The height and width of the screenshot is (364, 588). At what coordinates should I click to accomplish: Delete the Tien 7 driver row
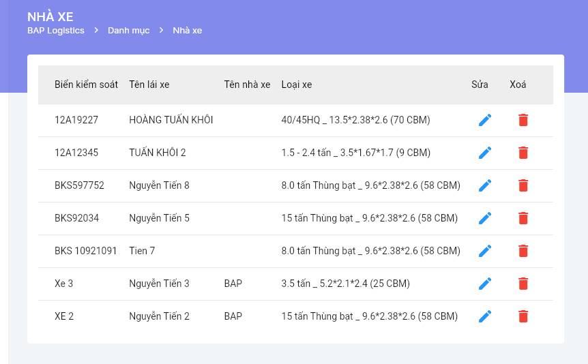coord(523,251)
